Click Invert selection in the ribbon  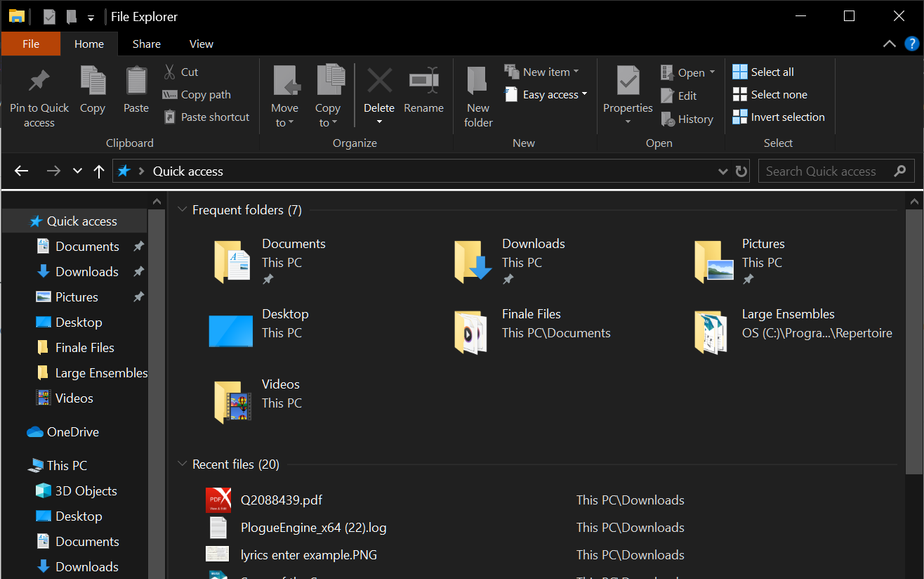pos(779,117)
